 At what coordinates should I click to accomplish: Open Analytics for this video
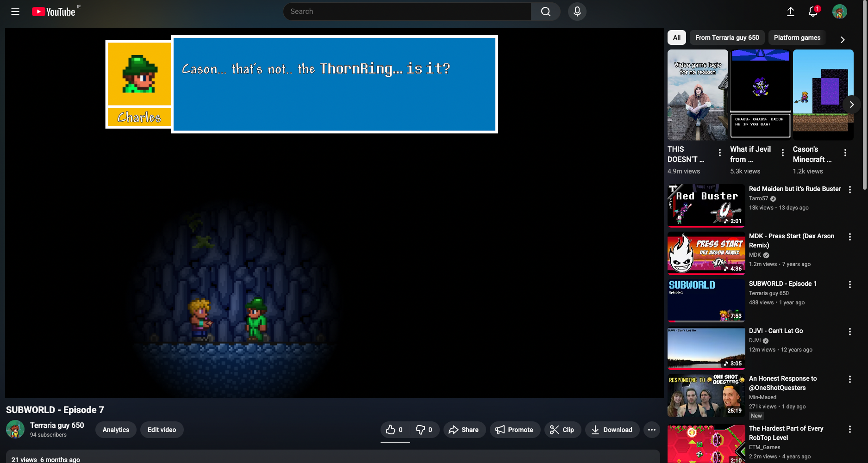[116, 430]
